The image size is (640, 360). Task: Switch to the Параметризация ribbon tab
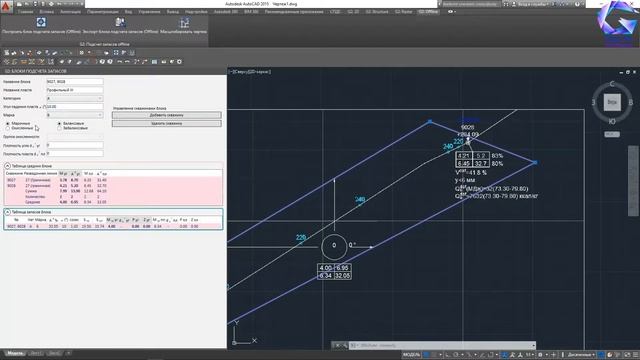click(x=103, y=12)
